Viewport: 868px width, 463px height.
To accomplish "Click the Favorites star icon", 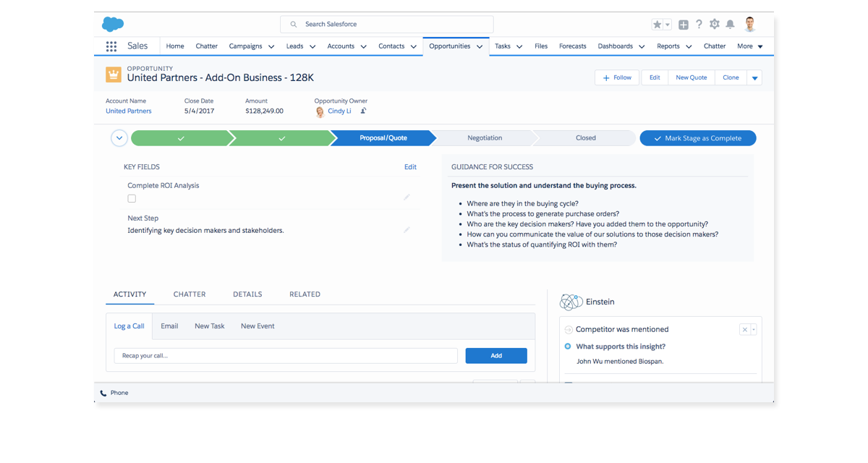I will tap(657, 25).
